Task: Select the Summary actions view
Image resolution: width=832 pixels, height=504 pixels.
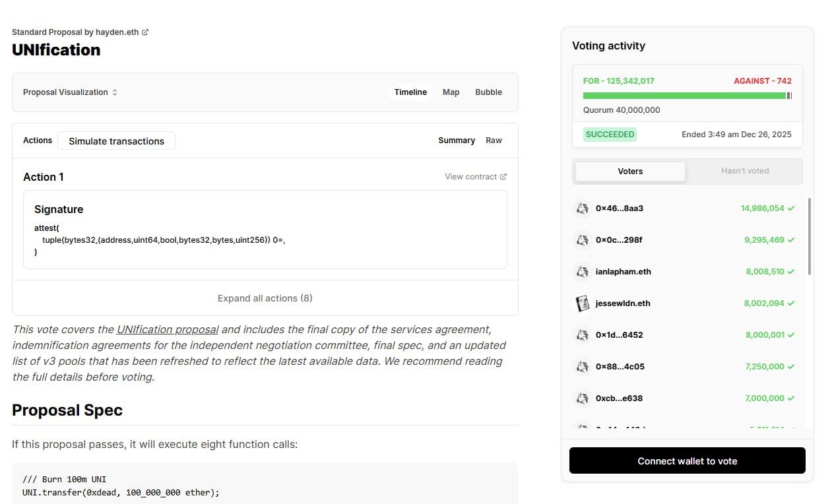Action: tap(457, 141)
